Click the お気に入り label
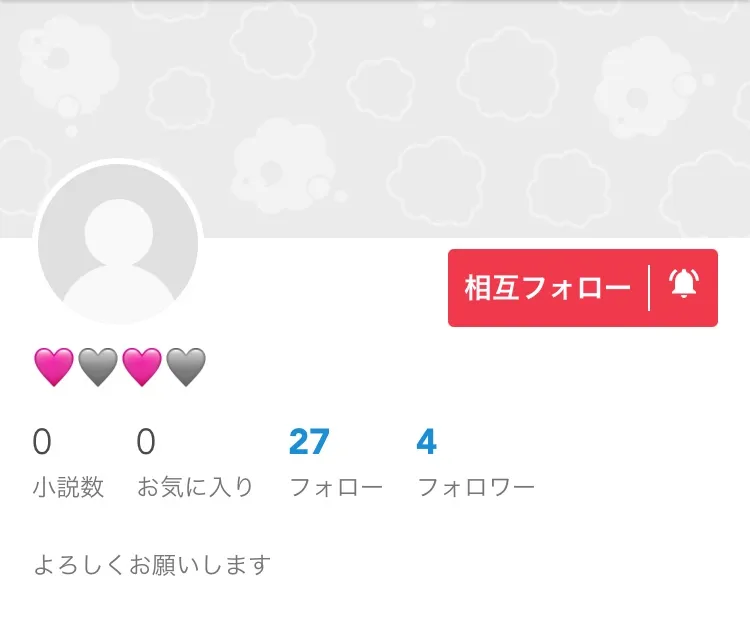This screenshot has height=632, width=750. click(x=195, y=488)
